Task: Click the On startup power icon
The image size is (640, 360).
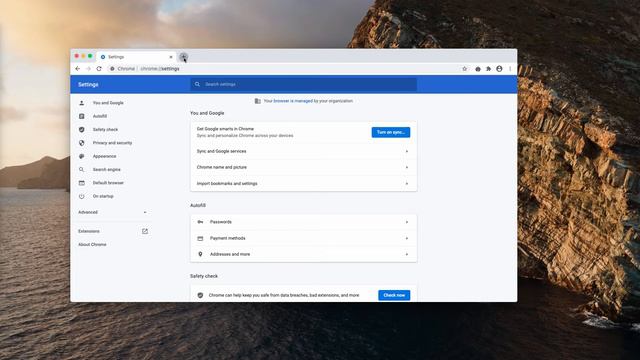Action: (82, 196)
